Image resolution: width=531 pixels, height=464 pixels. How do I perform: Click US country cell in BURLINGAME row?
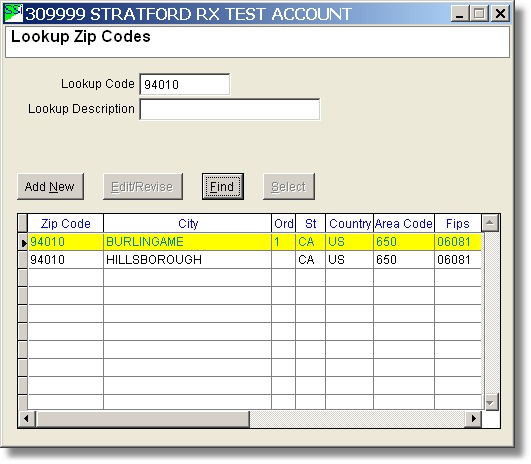(349, 242)
